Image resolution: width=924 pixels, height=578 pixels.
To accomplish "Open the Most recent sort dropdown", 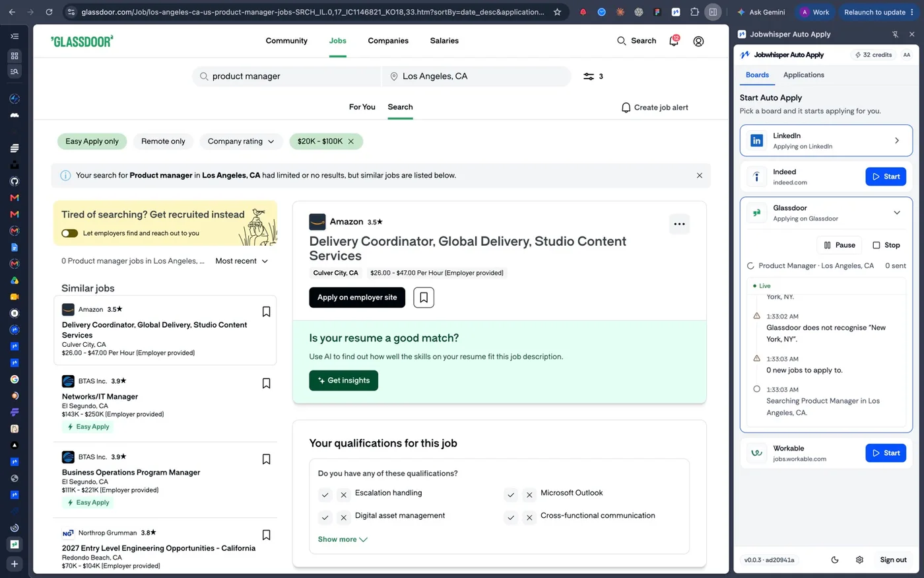I will [242, 261].
